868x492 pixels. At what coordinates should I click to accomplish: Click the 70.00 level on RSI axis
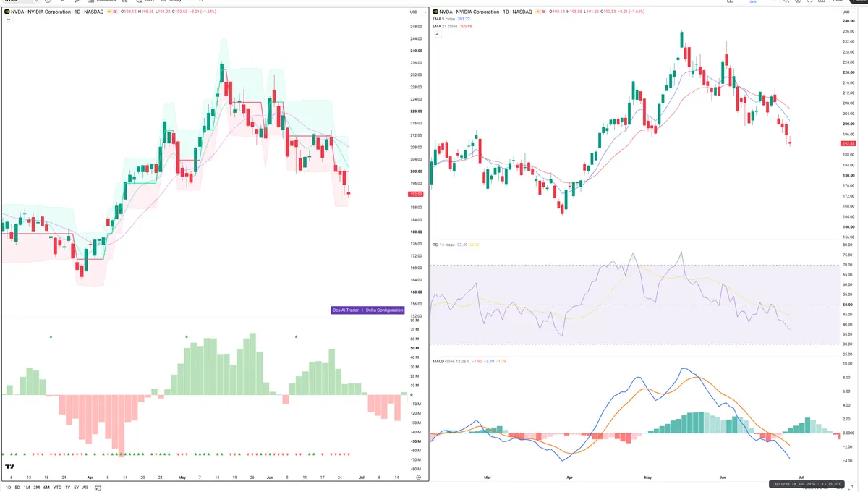coord(848,265)
